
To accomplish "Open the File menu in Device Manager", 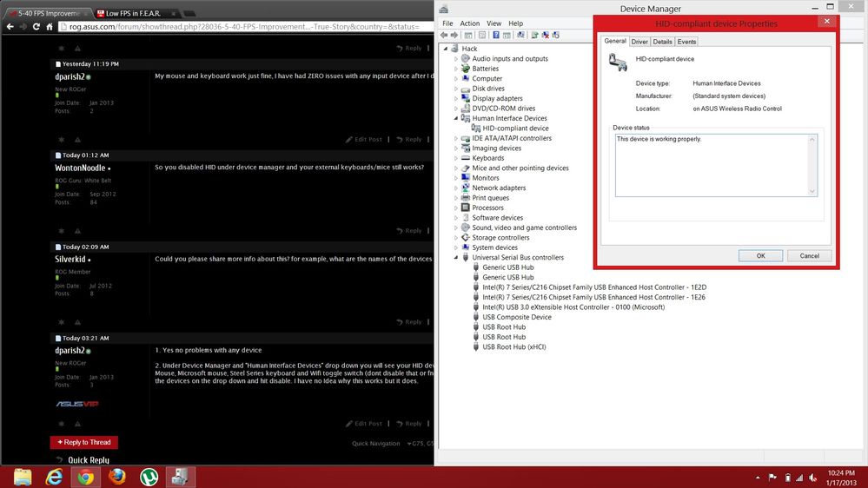I will click(447, 23).
